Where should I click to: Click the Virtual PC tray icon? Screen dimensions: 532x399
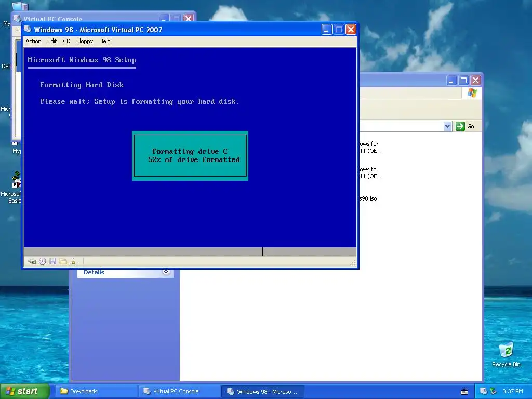click(x=483, y=391)
